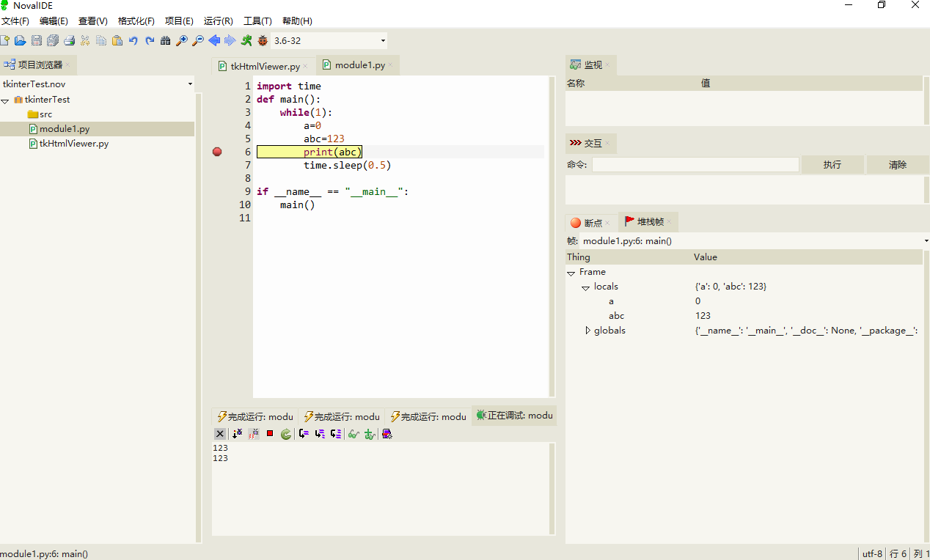Open the 格式化(F) menu
The width and height of the screenshot is (930, 560).
point(136,21)
